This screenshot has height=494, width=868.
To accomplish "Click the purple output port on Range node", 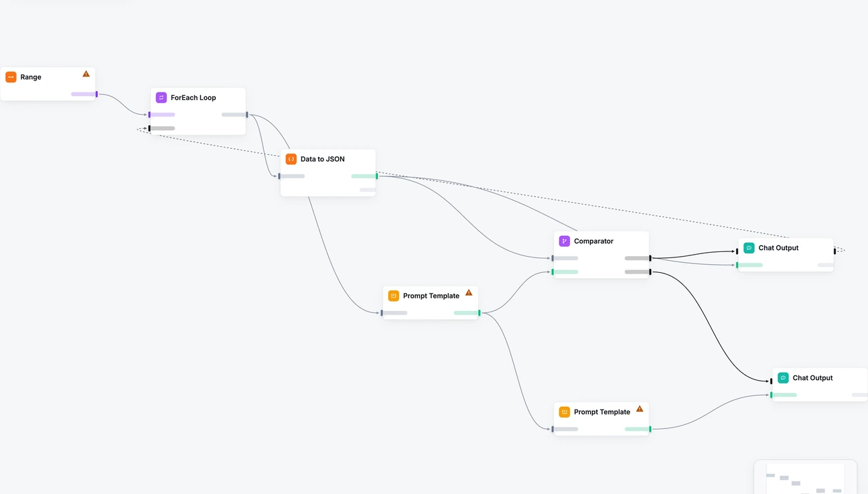I will [x=96, y=95].
